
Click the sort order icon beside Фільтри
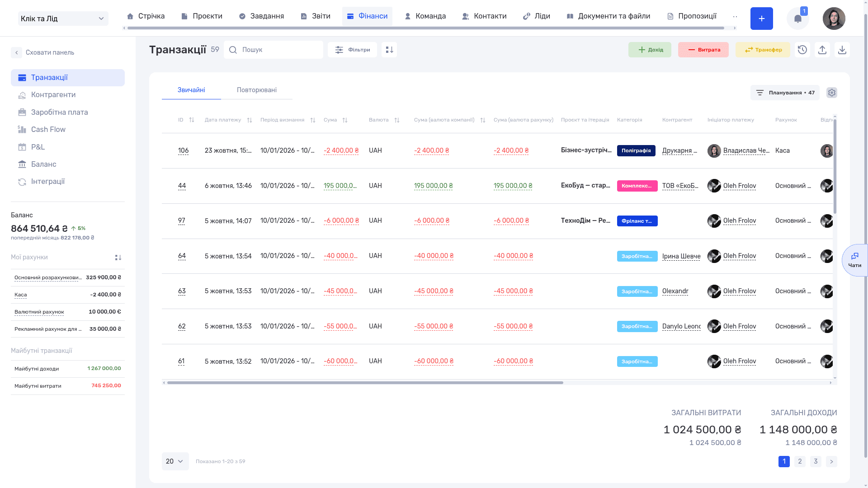pyautogui.click(x=389, y=50)
